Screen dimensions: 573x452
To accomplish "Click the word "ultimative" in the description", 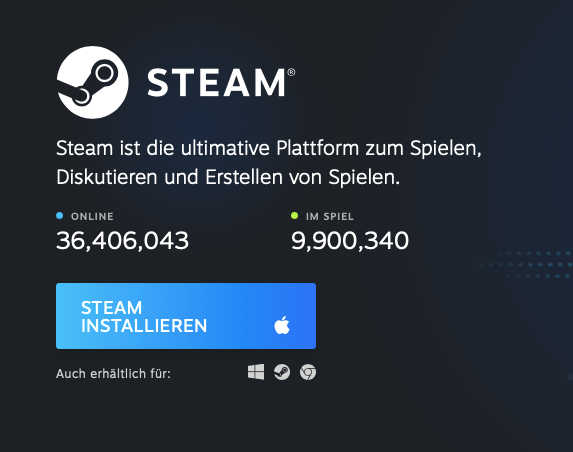I will (225, 148).
